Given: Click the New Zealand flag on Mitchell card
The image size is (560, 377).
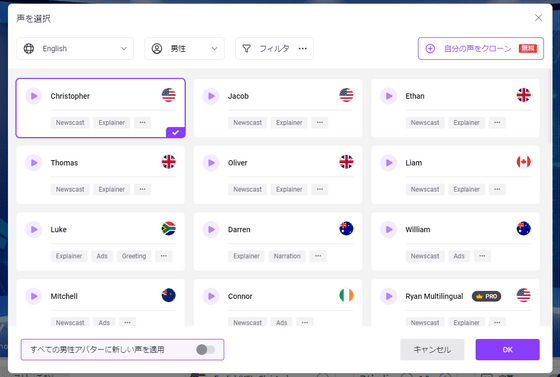Looking at the screenshot, I should [169, 295].
